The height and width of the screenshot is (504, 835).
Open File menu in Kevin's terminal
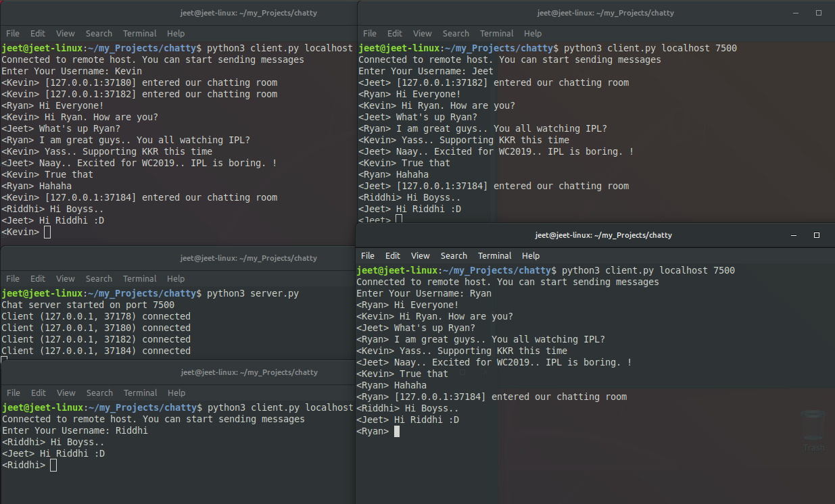(x=13, y=33)
